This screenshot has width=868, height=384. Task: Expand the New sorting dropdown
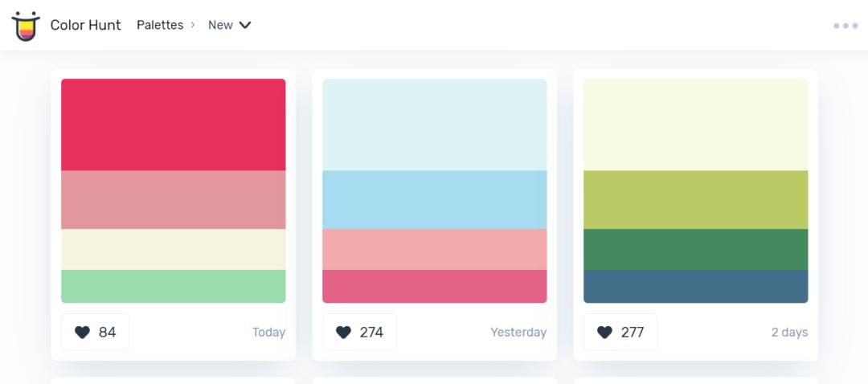[x=229, y=25]
